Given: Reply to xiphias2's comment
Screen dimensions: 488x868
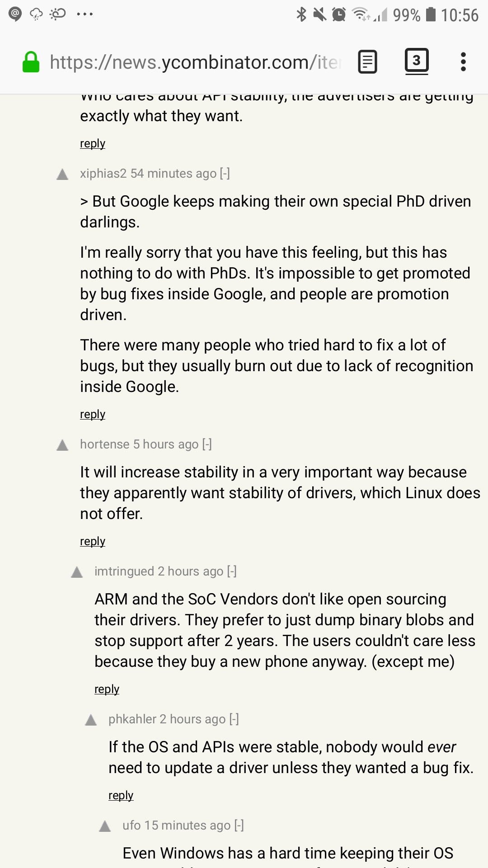Looking at the screenshot, I should point(93,415).
